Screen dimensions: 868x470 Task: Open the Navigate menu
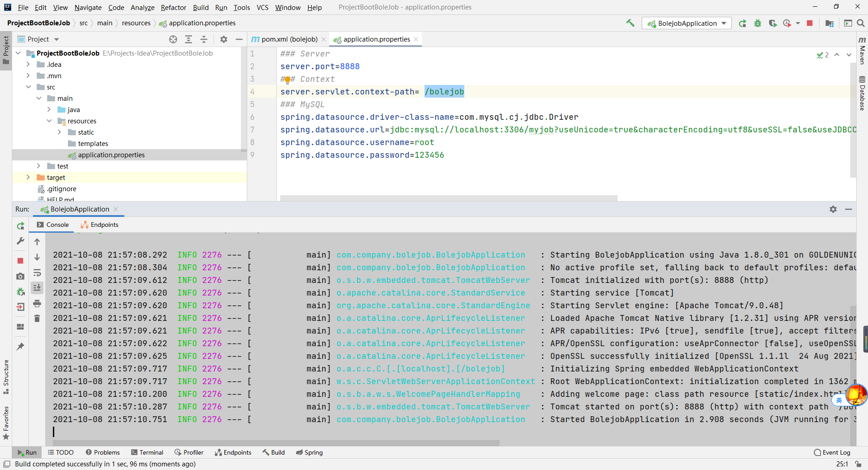tap(88, 7)
